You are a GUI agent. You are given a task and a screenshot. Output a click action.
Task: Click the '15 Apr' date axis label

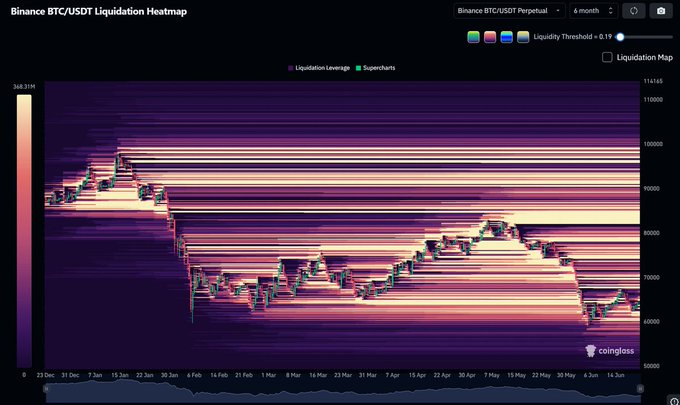point(417,375)
